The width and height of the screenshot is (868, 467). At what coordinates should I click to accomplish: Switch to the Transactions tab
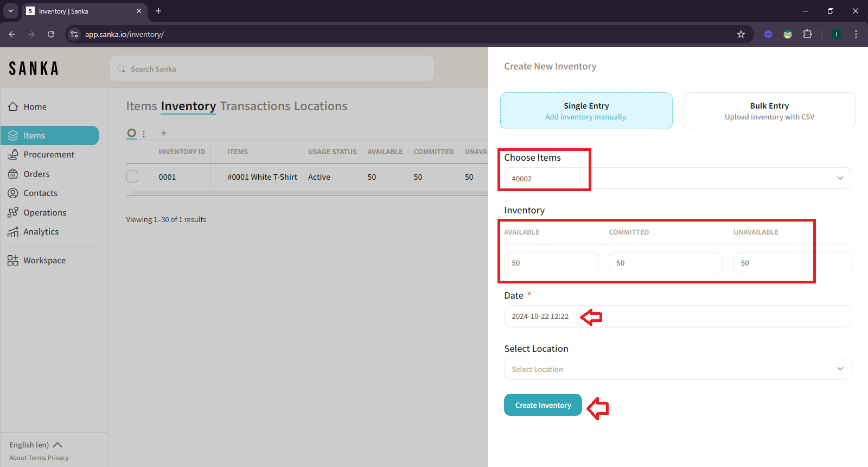click(255, 106)
